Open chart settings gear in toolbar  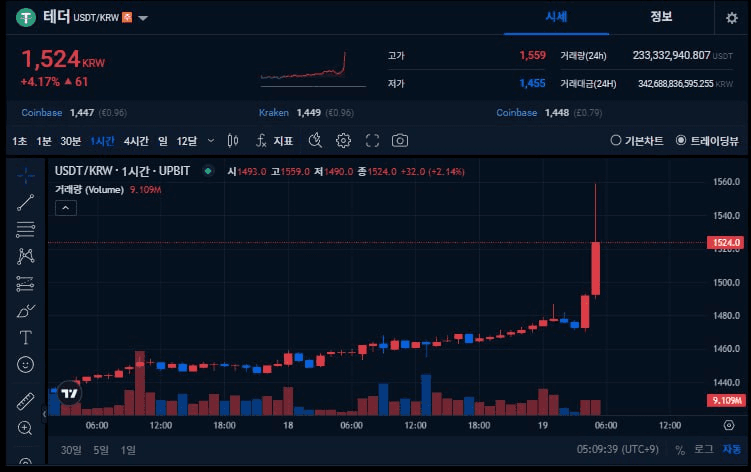[343, 140]
